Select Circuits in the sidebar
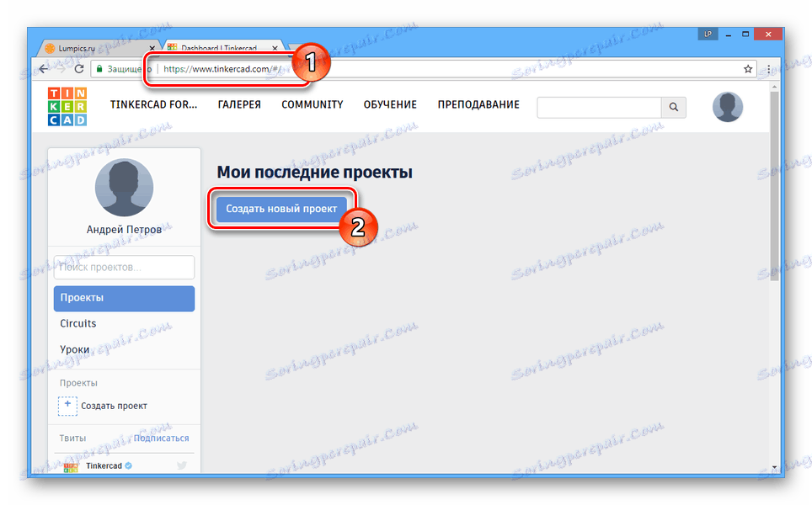Image resolution: width=812 pixels, height=505 pixels. click(78, 323)
